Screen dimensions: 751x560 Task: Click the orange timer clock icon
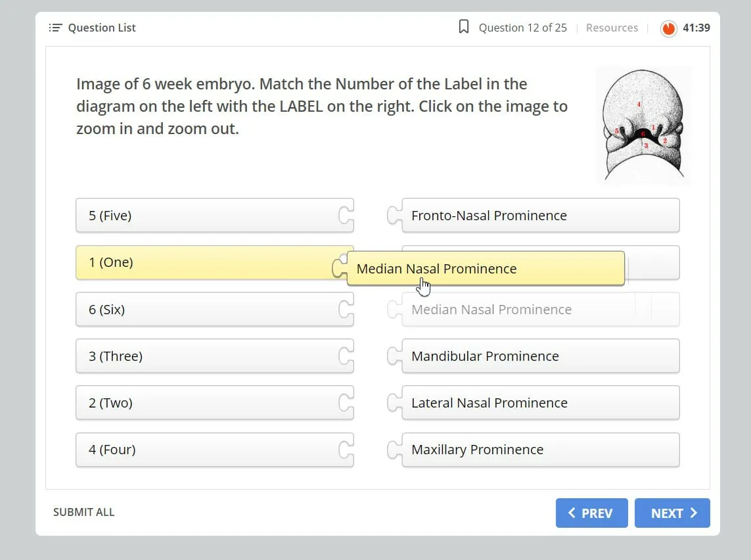click(x=669, y=28)
